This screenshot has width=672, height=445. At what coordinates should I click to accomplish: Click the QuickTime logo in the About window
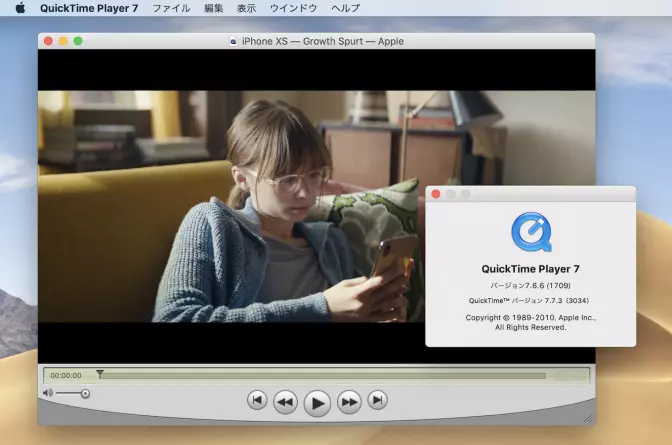(531, 232)
